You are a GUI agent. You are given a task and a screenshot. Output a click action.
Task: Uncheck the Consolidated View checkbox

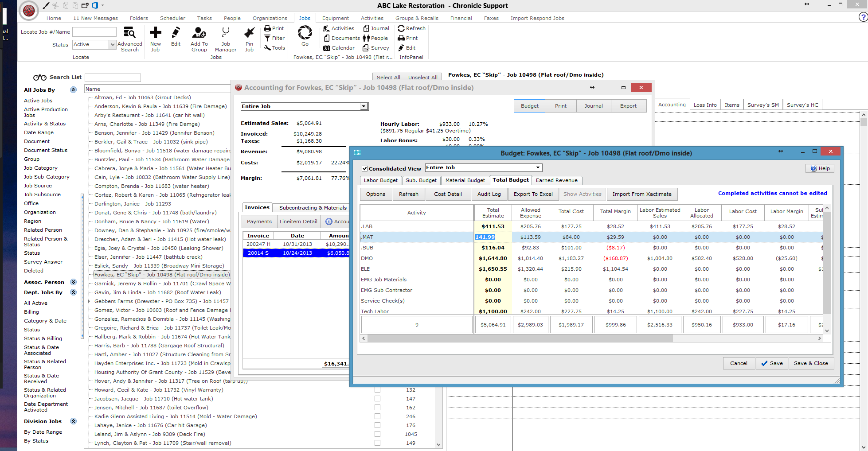pyautogui.click(x=364, y=169)
